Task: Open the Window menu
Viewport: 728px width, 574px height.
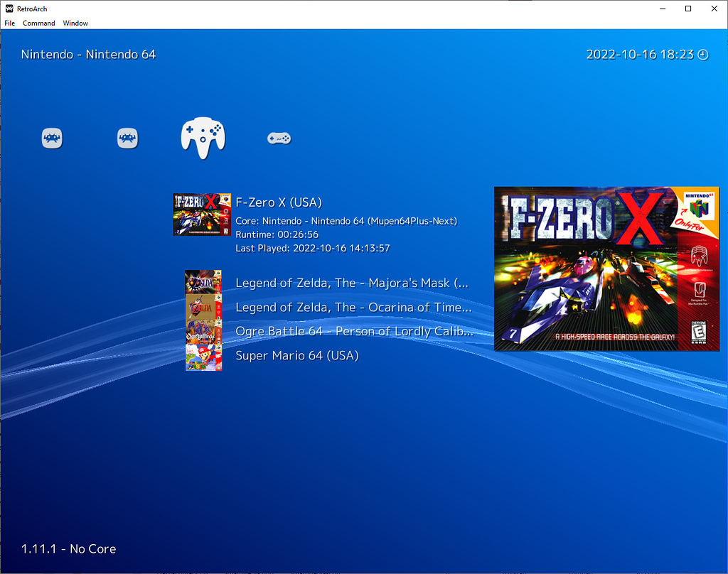Action: [x=75, y=23]
